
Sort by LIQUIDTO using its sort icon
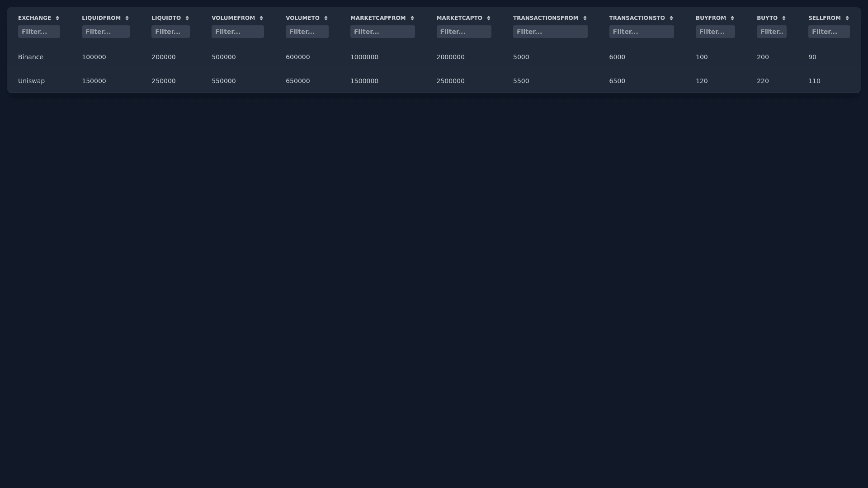(187, 18)
